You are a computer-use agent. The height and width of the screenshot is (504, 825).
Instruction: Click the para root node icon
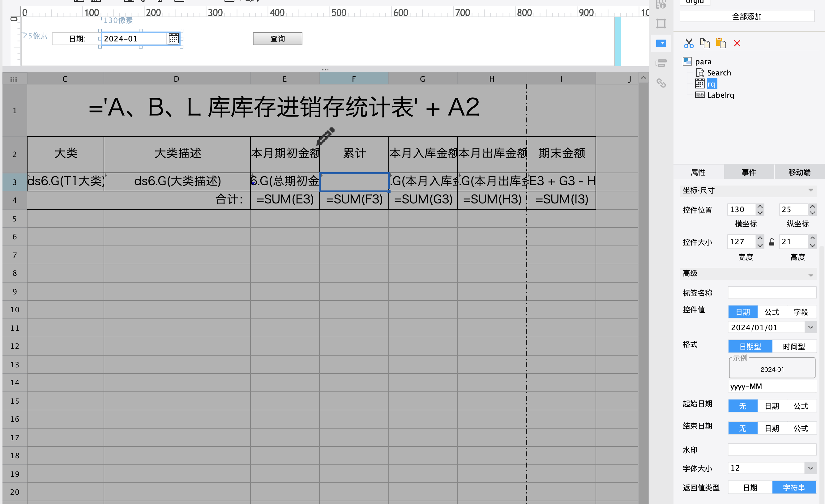point(687,61)
